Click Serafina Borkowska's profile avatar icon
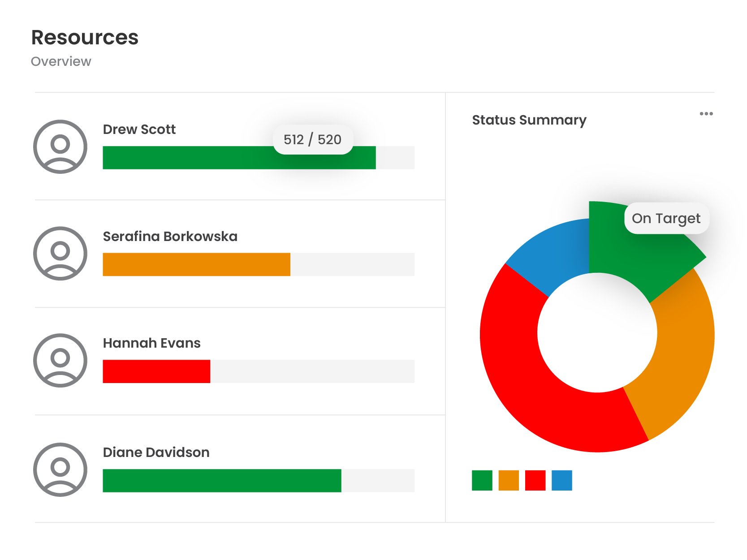Viewport: 747px width, 560px height. click(60, 253)
